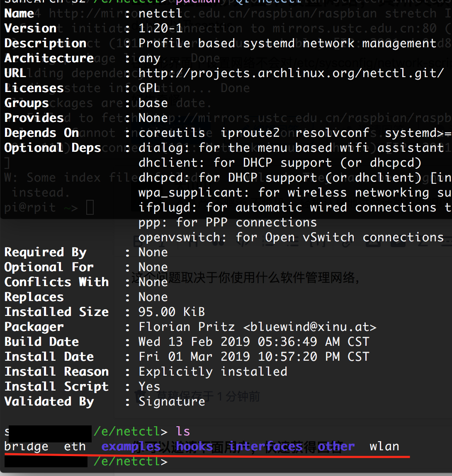Click the 'Optional For' field label
The height and width of the screenshot is (476, 452).
pos(49,267)
